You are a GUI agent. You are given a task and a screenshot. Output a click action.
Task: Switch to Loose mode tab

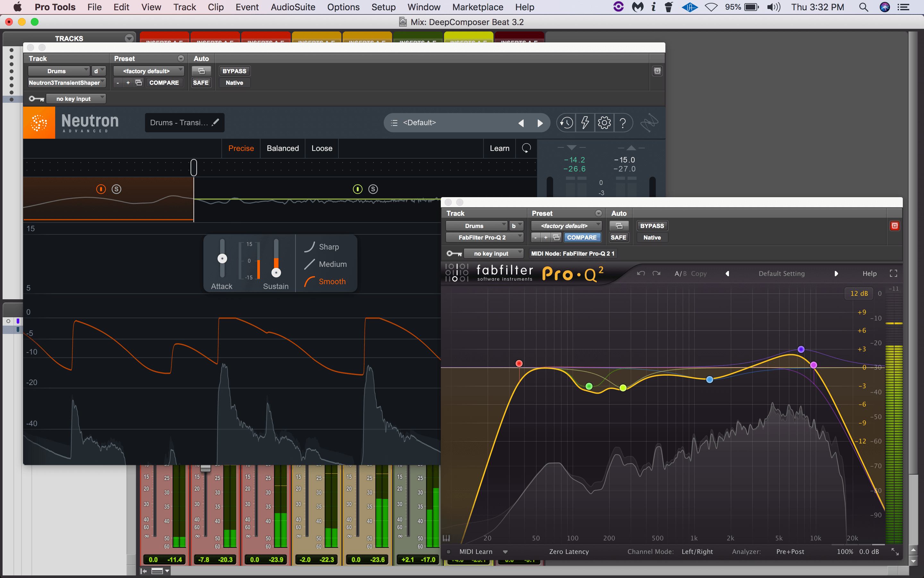322,148
